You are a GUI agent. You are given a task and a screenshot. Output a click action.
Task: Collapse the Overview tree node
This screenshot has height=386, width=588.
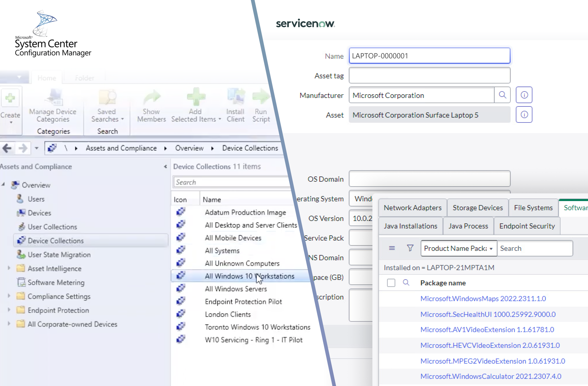click(x=3, y=184)
